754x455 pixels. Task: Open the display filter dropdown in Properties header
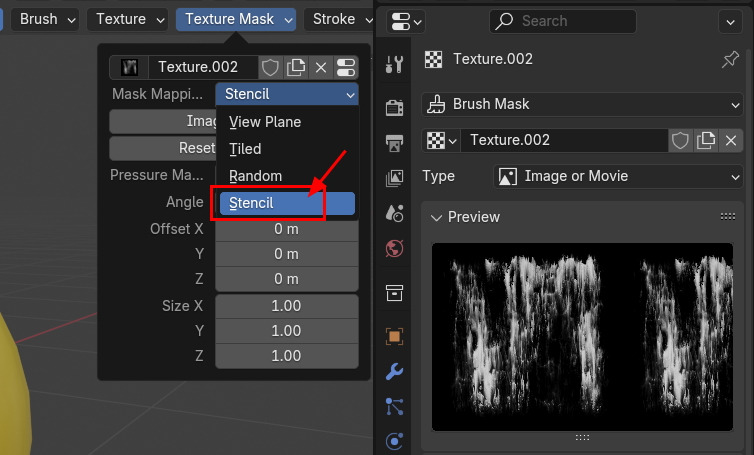(406, 22)
